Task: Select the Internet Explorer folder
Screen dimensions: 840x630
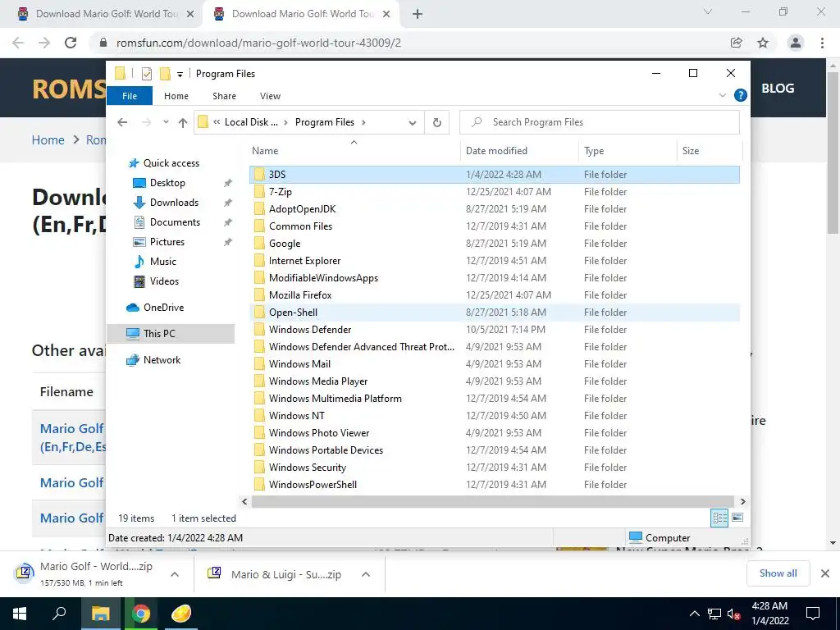Action: tap(494, 260)
